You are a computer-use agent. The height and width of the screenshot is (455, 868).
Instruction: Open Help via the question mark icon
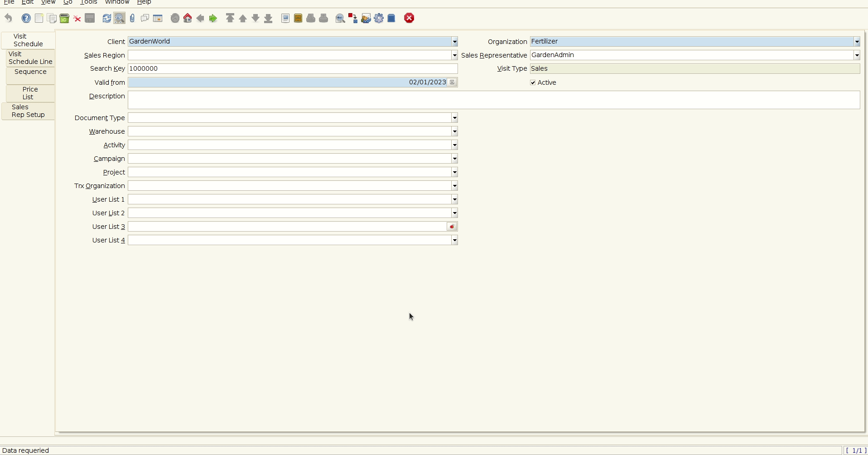[x=26, y=18]
